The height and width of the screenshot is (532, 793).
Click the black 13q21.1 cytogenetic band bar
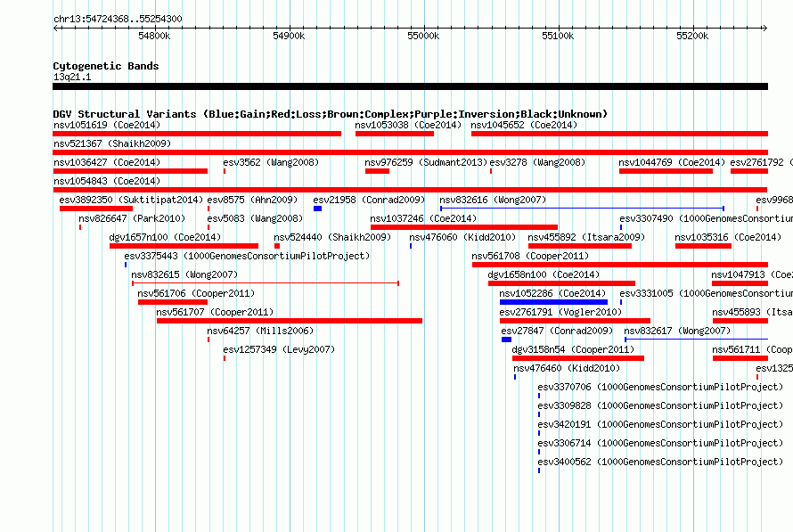point(410,86)
